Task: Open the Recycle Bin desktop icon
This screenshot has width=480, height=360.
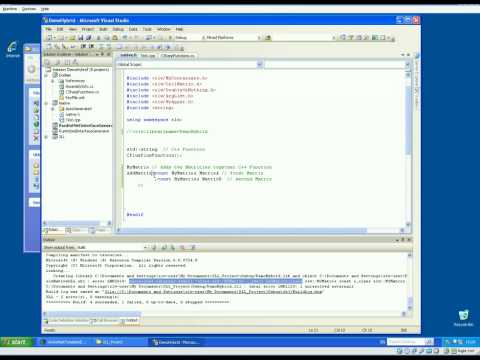Action: pyautogui.click(x=463, y=318)
